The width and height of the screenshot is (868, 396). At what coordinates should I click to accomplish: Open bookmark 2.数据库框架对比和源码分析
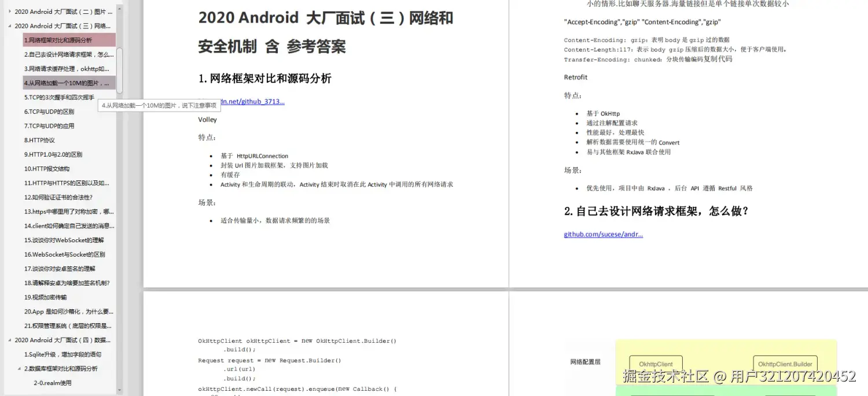click(61, 368)
